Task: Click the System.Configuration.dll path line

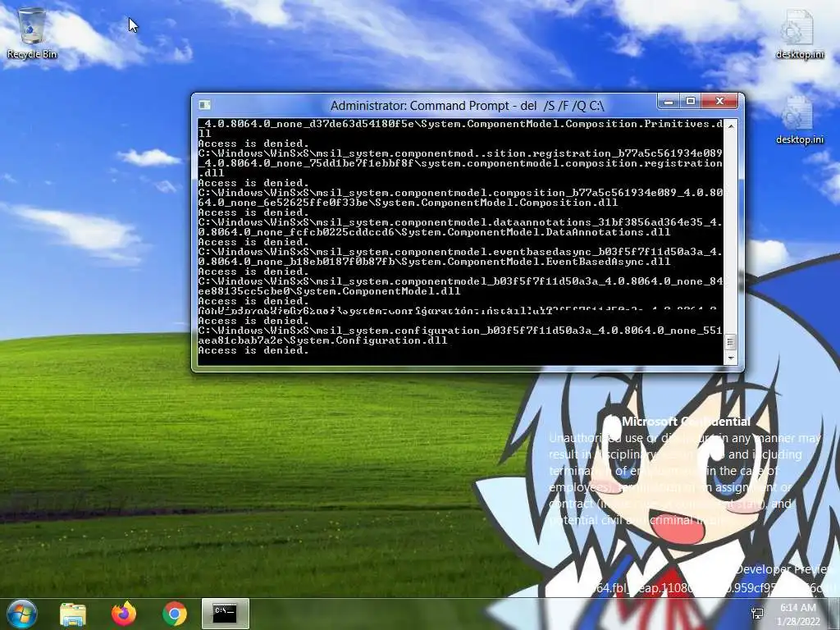Action: pyautogui.click(x=322, y=340)
